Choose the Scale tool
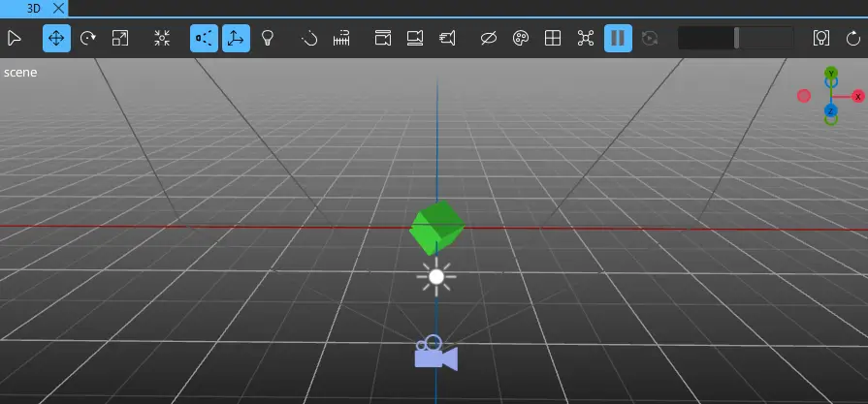868x404 pixels. [x=120, y=39]
